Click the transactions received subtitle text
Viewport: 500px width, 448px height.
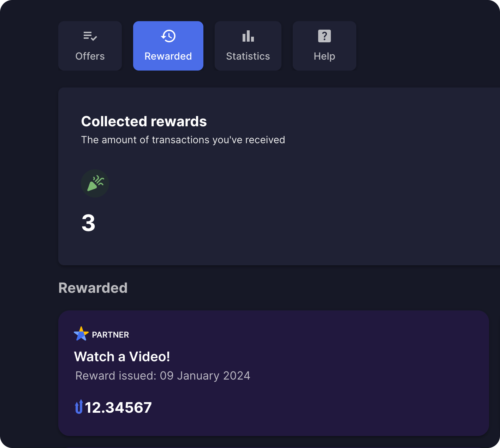pos(183,140)
